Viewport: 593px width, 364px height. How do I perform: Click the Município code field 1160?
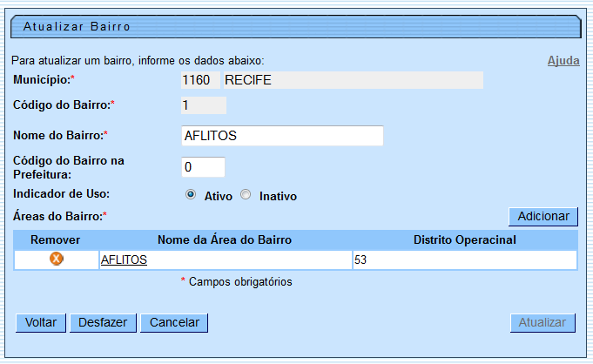point(199,80)
